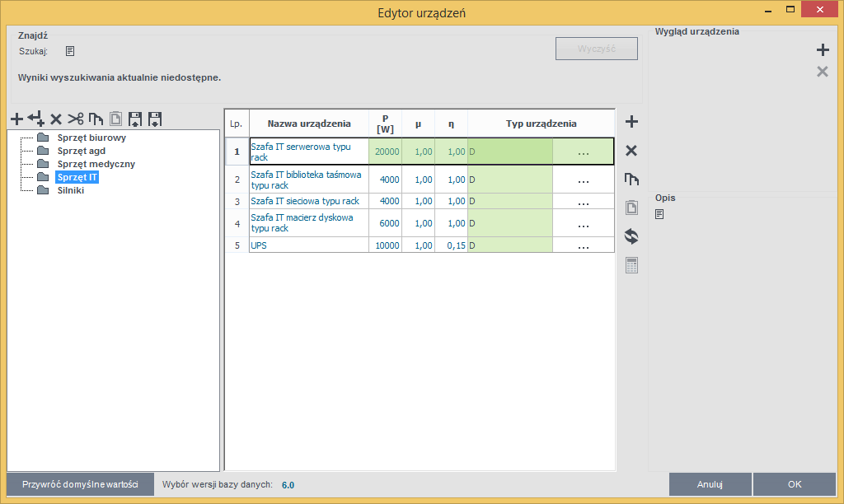
Task: Click the Sprzęt agd folder icon
Action: (43, 151)
